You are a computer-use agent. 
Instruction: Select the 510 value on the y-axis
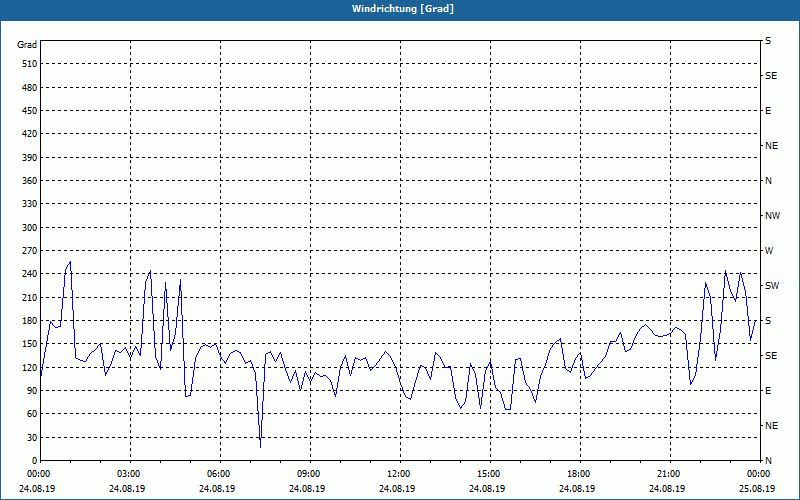(31, 64)
